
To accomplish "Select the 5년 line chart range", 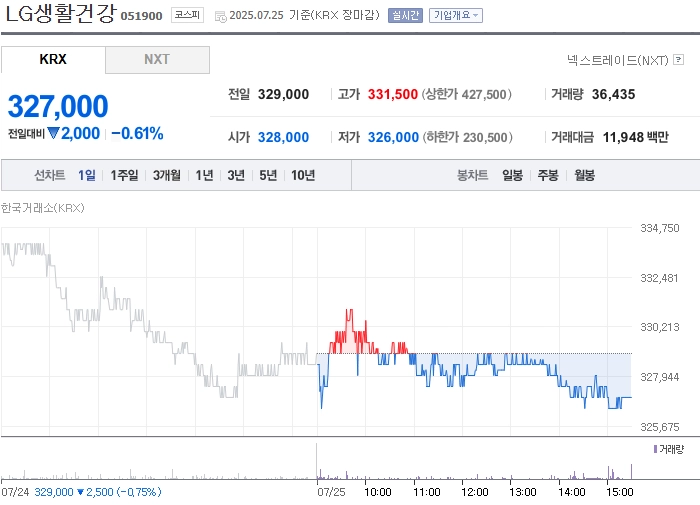I will click(268, 175).
